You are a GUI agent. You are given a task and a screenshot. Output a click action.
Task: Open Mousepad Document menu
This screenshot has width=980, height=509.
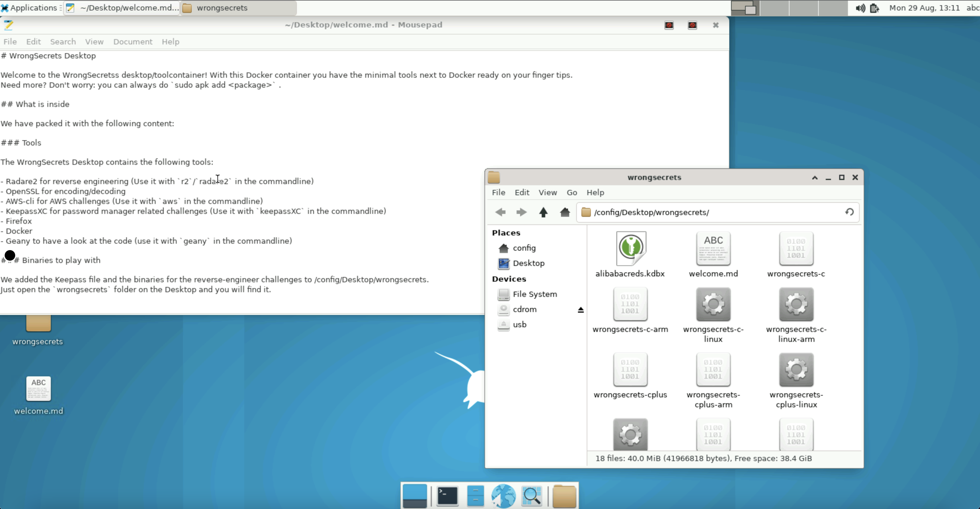tap(132, 42)
